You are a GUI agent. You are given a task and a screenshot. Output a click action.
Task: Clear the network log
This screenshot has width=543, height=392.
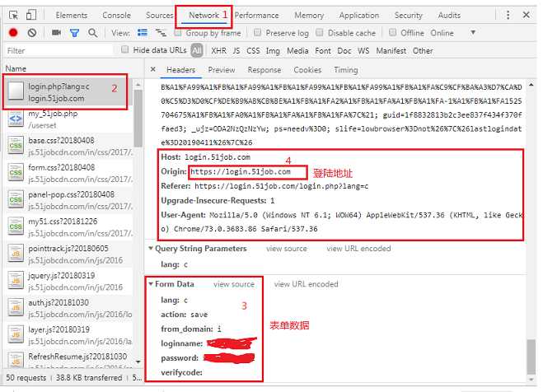tap(32, 33)
